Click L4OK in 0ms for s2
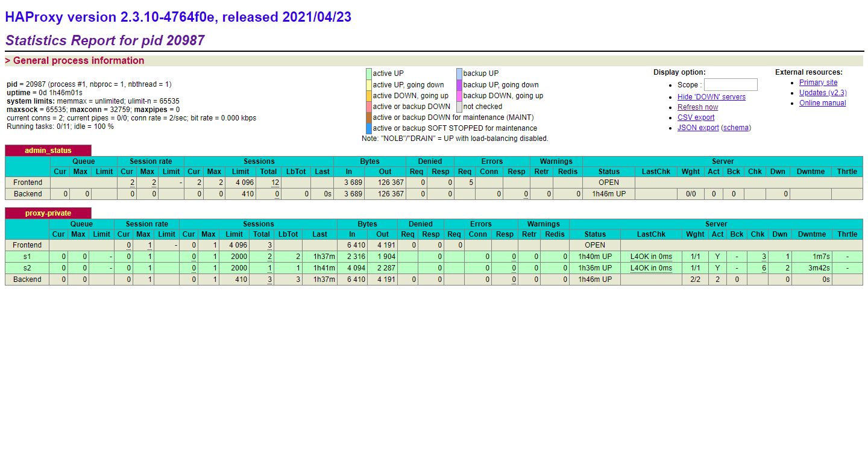Image resolution: width=868 pixels, height=456 pixels. point(651,268)
